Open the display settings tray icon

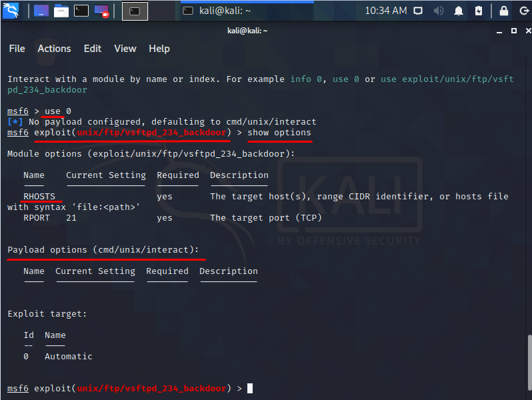[418, 11]
